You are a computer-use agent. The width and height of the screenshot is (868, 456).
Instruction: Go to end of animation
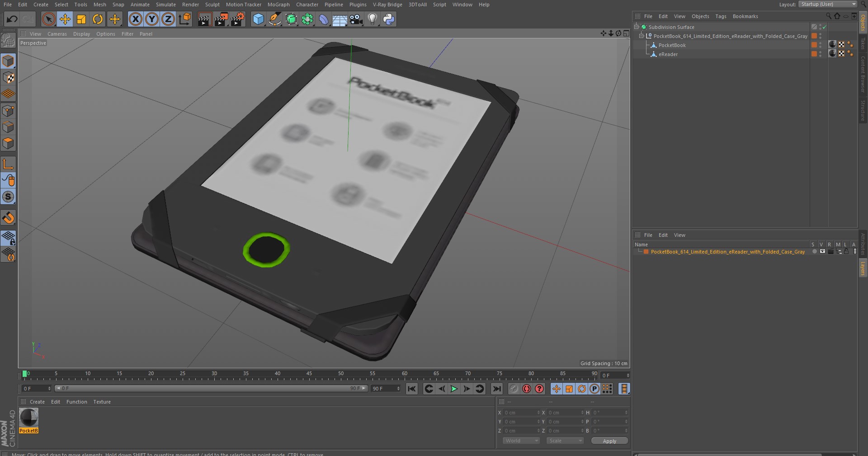tap(497, 389)
